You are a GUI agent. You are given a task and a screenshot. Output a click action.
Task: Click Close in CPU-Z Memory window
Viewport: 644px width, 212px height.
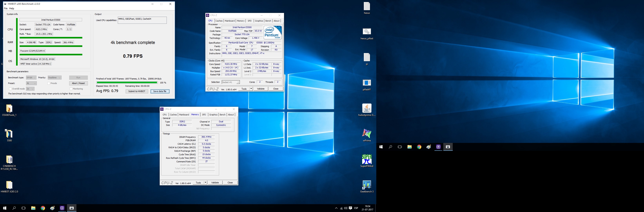click(x=230, y=183)
